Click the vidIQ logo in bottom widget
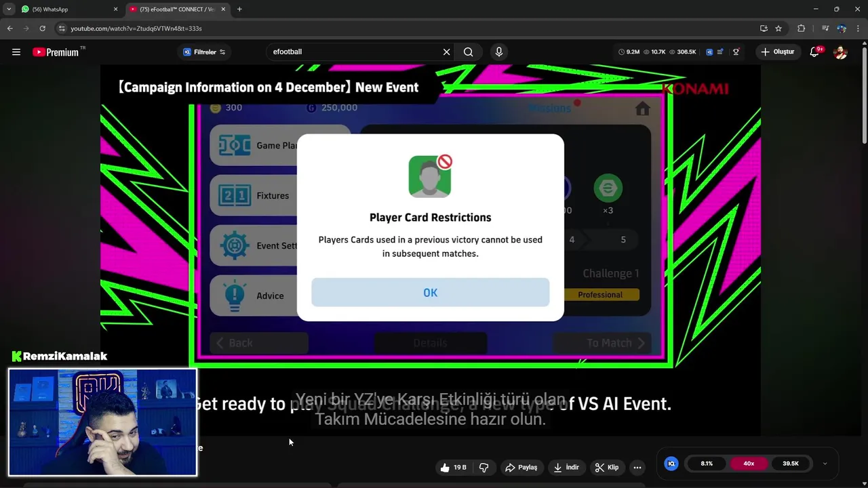 pos(671,464)
